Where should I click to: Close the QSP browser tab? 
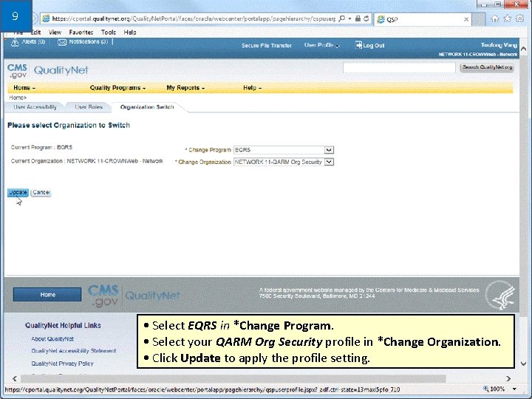pyautogui.click(x=466, y=19)
